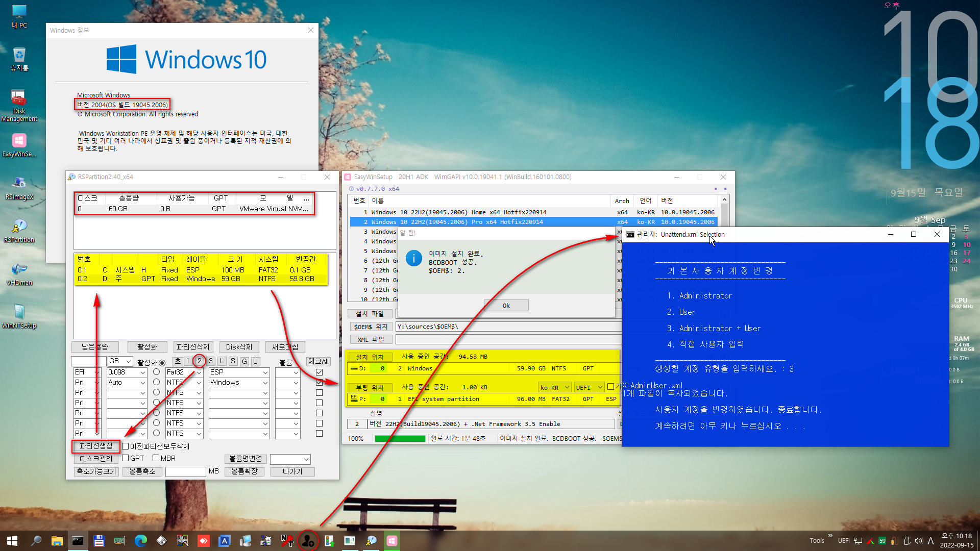Select the Disk Management desktop icon
980x551 pixels.
click(x=19, y=106)
